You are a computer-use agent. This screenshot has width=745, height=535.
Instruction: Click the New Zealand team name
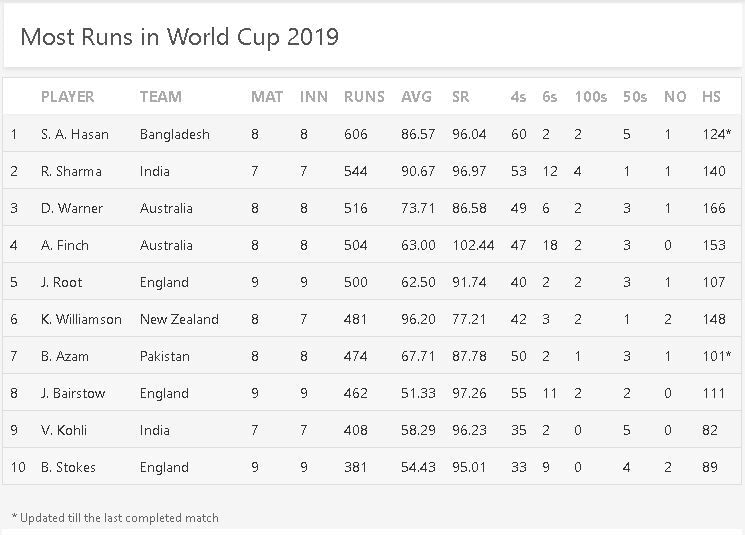(x=179, y=319)
